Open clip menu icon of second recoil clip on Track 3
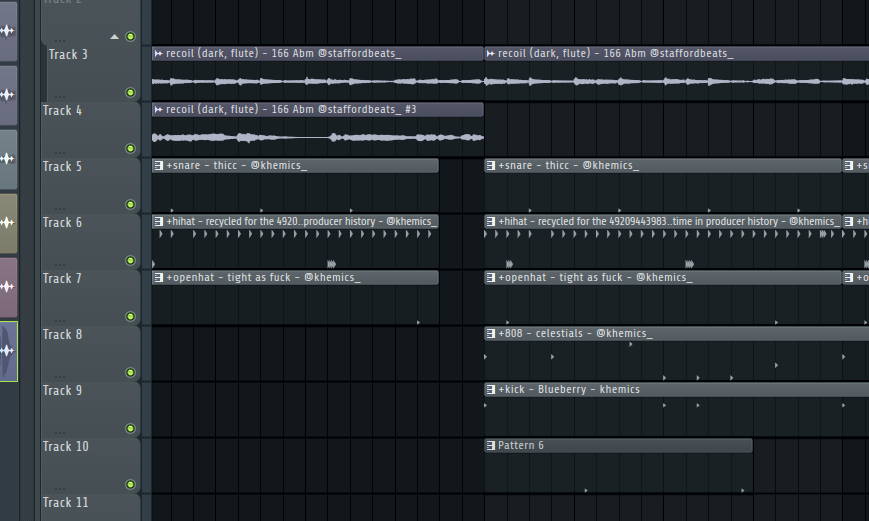The width and height of the screenshot is (869, 521). (490, 53)
